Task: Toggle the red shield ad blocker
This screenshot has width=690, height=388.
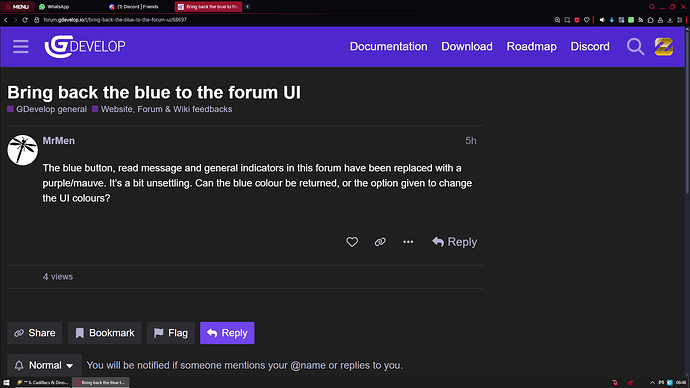Action: (576, 20)
